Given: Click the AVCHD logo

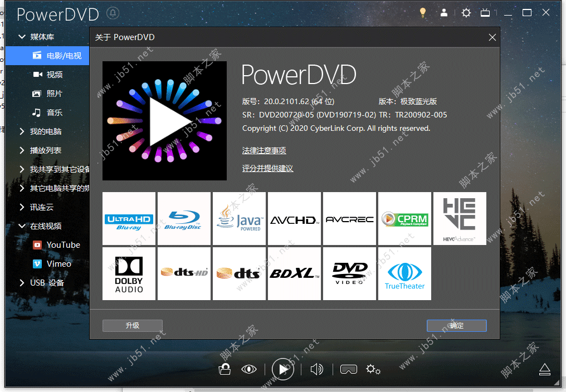Looking at the screenshot, I should tap(294, 218).
